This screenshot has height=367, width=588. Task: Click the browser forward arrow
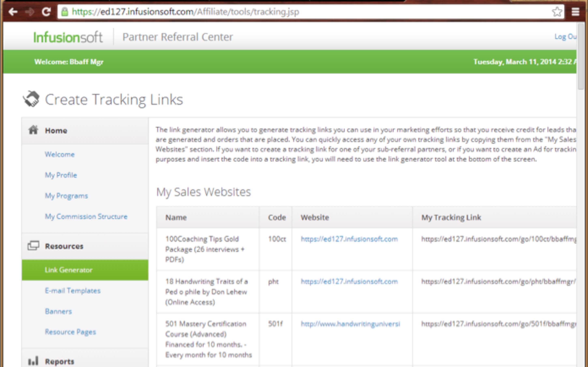click(x=30, y=11)
